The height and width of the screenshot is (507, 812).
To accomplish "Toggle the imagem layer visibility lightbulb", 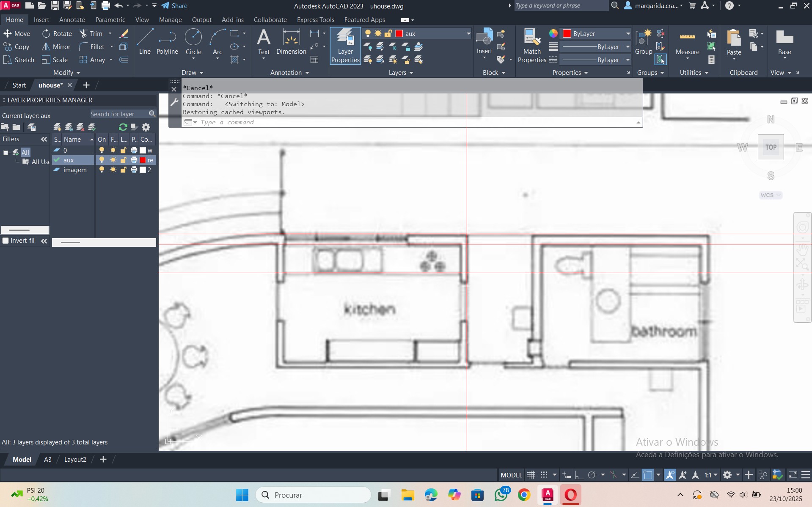I will [x=102, y=170].
